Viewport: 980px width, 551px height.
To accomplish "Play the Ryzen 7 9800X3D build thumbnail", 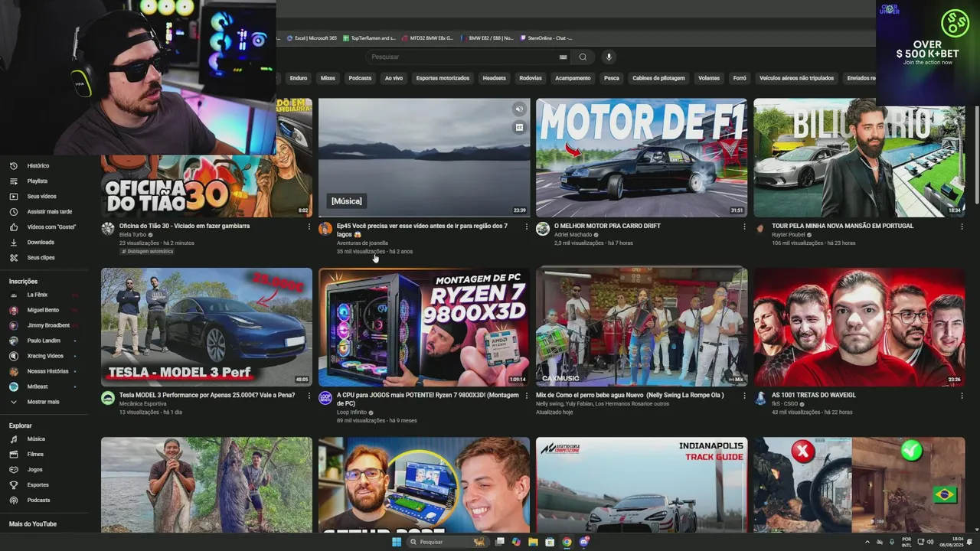I will pos(424,327).
